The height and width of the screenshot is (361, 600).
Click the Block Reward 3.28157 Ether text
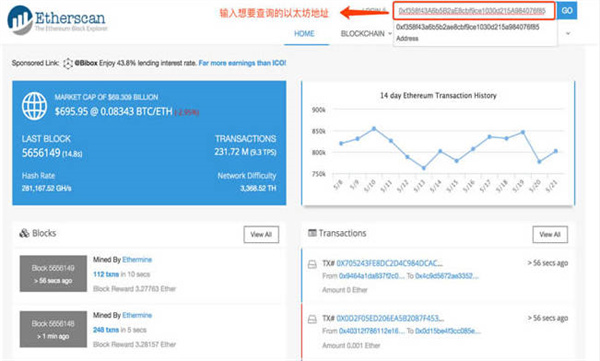(x=134, y=345)
